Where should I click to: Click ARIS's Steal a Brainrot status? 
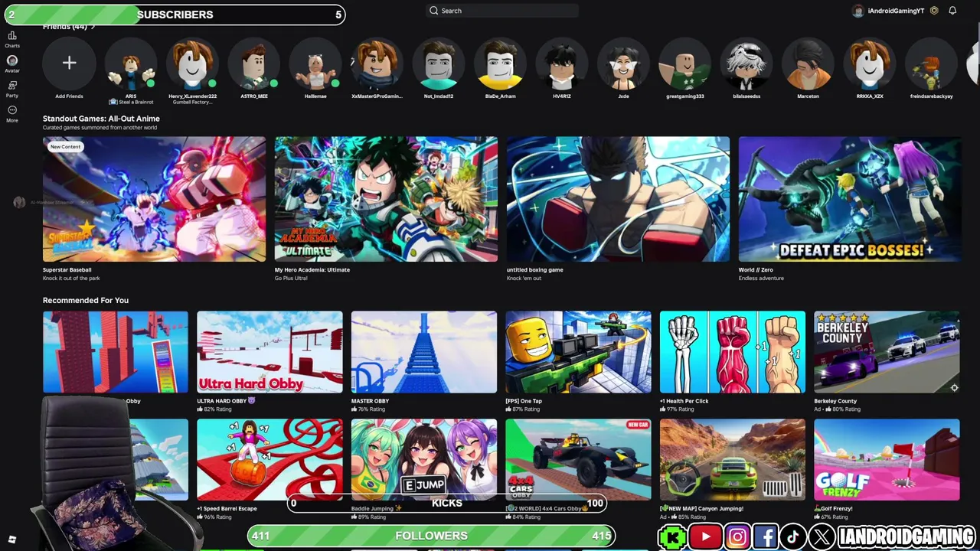point(132,102)
